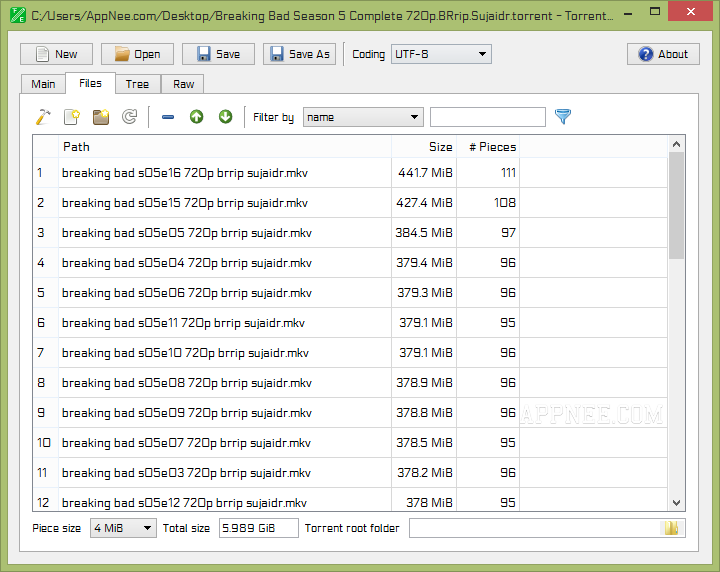Image resolution: width=720 pixels, height=572 pixels.
Task: Create a New torrent file
Action: (56, 54)
